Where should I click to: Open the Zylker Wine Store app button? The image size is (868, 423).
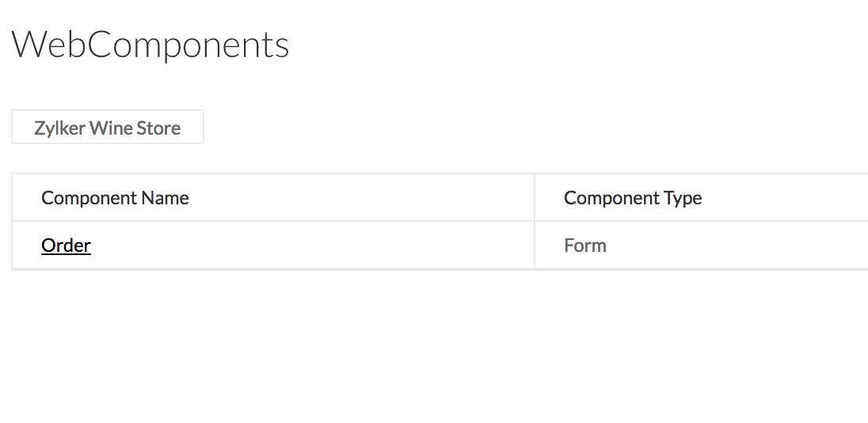108,128
